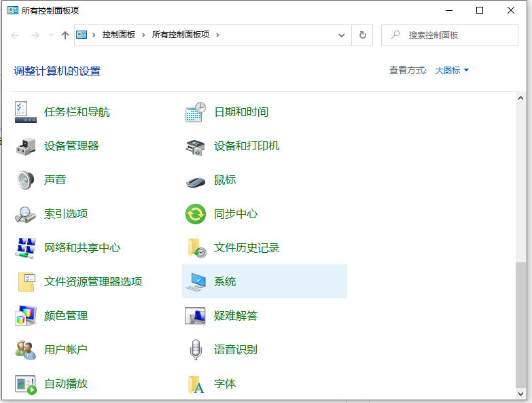Image resolution: width=532 pixels, height=403 pixels.
Task: Open the 用户帐户 people icon
Action: coord(25,349)
